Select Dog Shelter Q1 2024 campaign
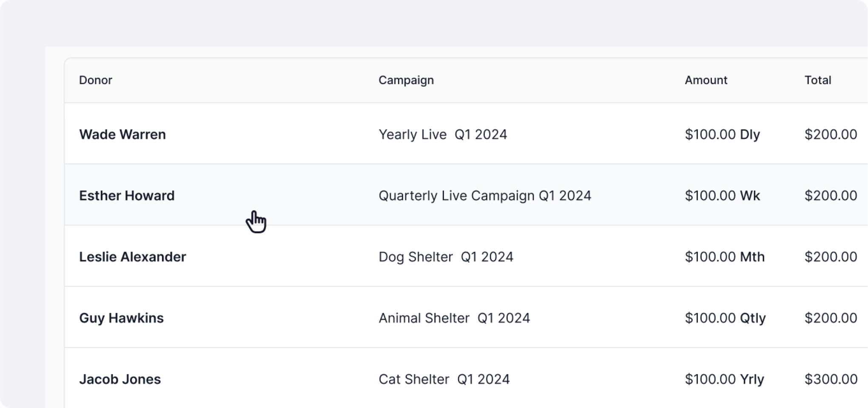The image size is (868, 408). point(446,257)
